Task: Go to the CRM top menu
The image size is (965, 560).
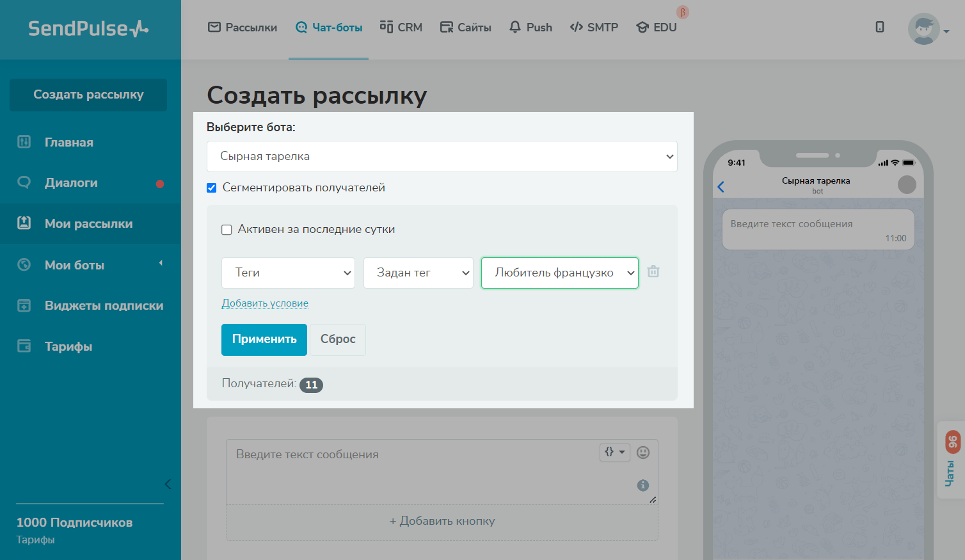Action: 401,28
